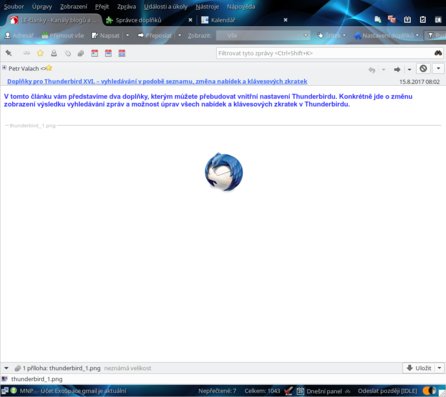Image resolution: width=446 pixels, height=397 pixels.
Task: Click the Filtrovat tyto zprávy field
Action: pos(325,53)
